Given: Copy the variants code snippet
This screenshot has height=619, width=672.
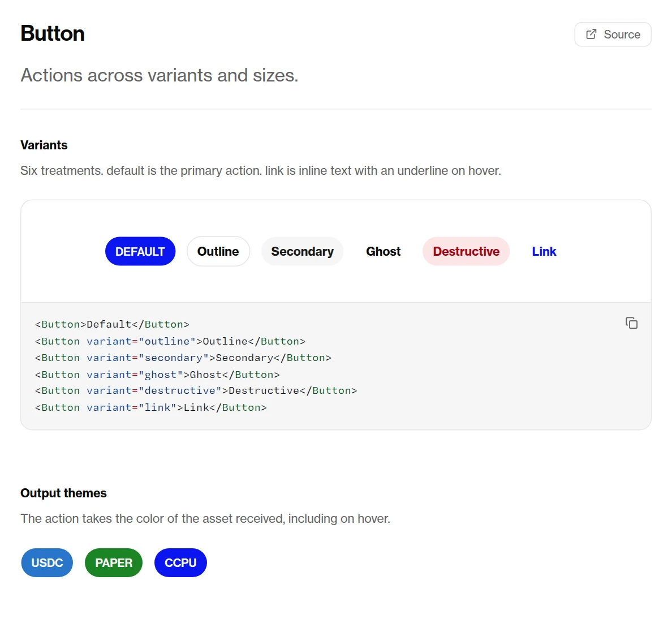Looking at the screenshot, I should [631, 323].
